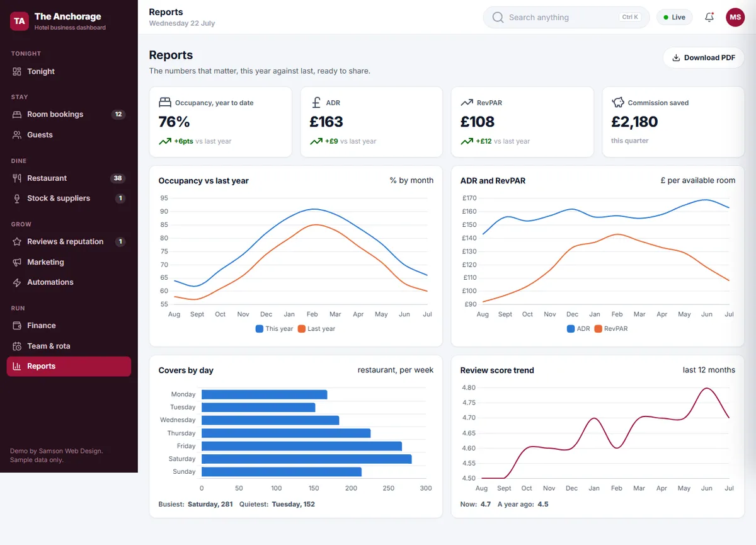The width and height of the screenshot is (756, 545).
Task: Click the Finance wallet icon
Action: point(17,326)
